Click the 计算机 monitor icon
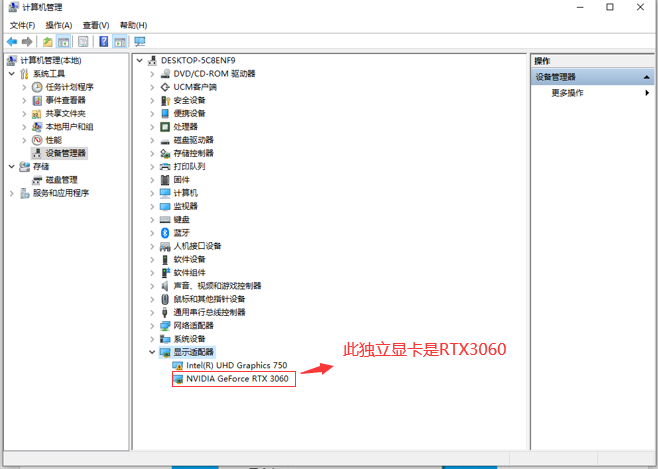This screenshot has height=469, width=658. click(x=165, y=193)
